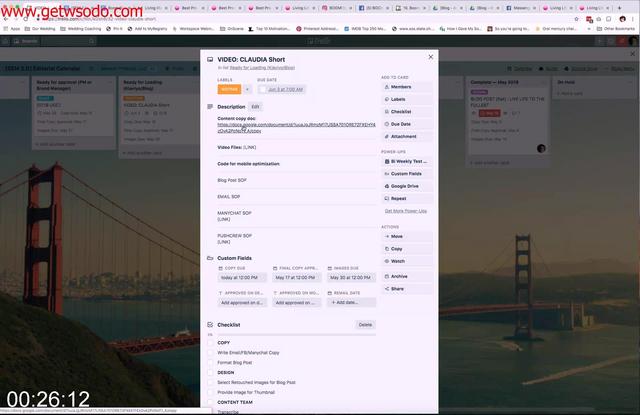Screen dimensions: 640x415
Task: Open a new browser tab
Action: (x=620, y=8)
